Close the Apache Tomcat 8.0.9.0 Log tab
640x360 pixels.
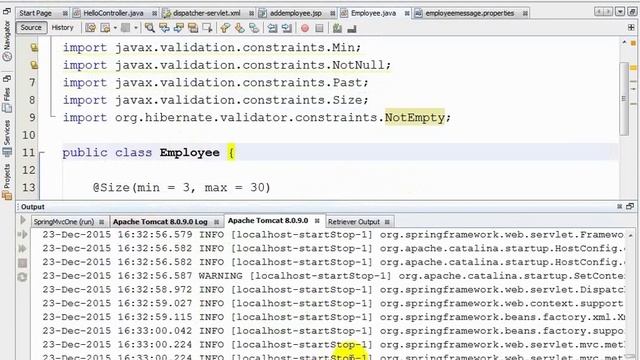click(217, 222)
